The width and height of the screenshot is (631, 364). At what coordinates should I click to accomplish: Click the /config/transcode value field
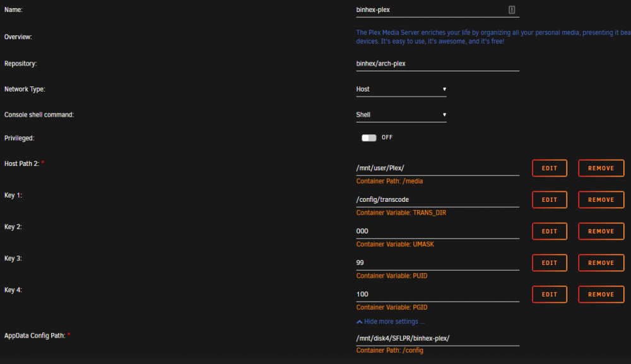[x=437, y=200]
